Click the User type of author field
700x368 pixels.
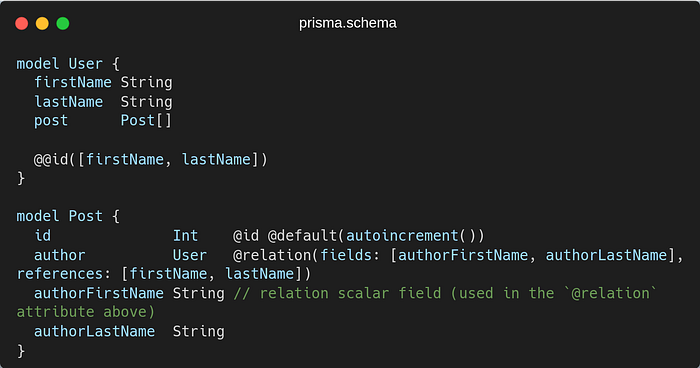click(x=190, y=255)
